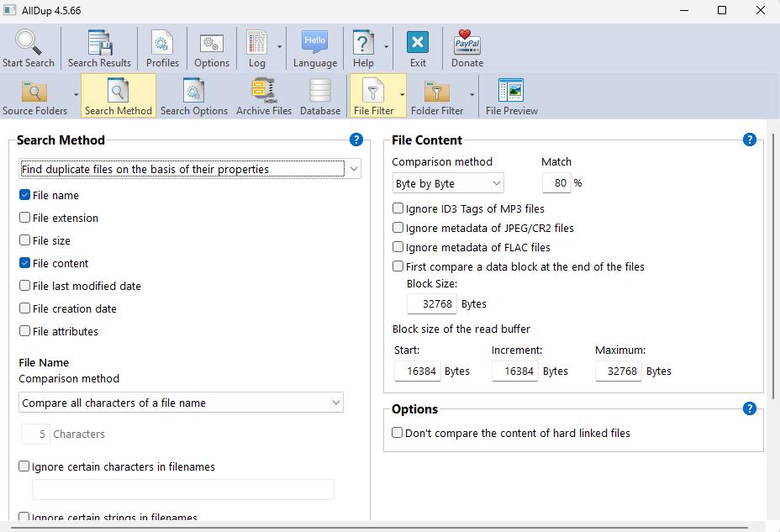Check Ignore certain characters in filenames
780x532 pixels.
pos(24,466)
